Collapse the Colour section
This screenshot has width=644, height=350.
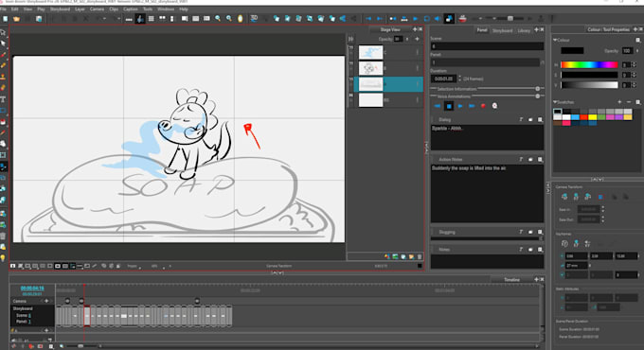click(555, 40)
